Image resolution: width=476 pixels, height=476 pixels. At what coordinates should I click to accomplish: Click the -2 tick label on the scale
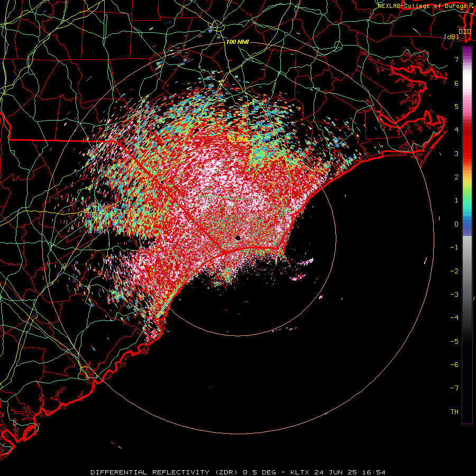454,271
